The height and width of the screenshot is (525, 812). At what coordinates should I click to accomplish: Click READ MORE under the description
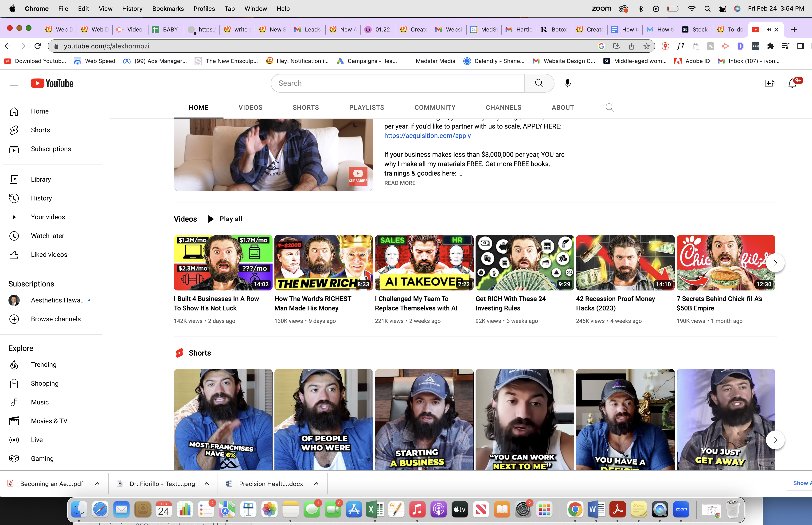pos(400,183)
